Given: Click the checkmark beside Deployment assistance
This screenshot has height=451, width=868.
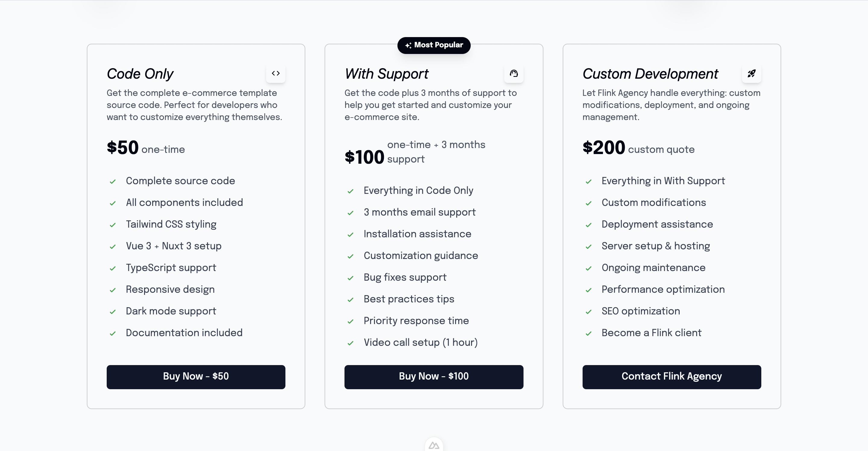Looking at the screenshot, I should [589, 225].
